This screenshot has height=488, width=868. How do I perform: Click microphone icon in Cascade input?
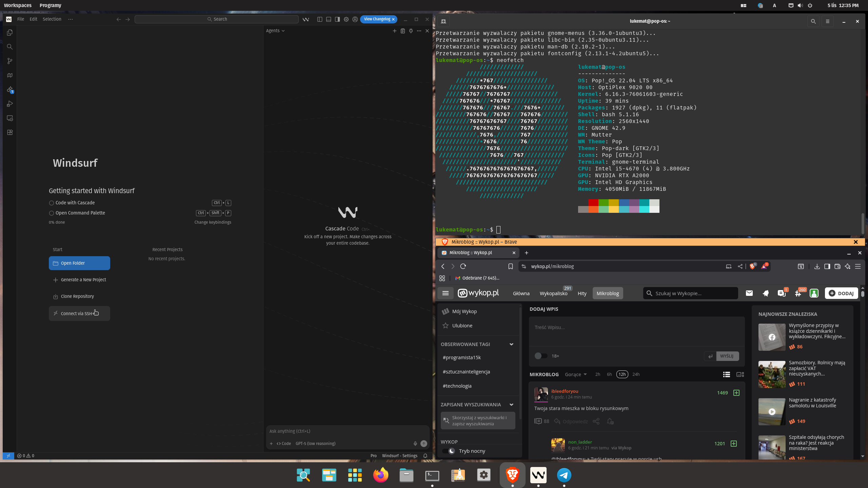(415, 444)
